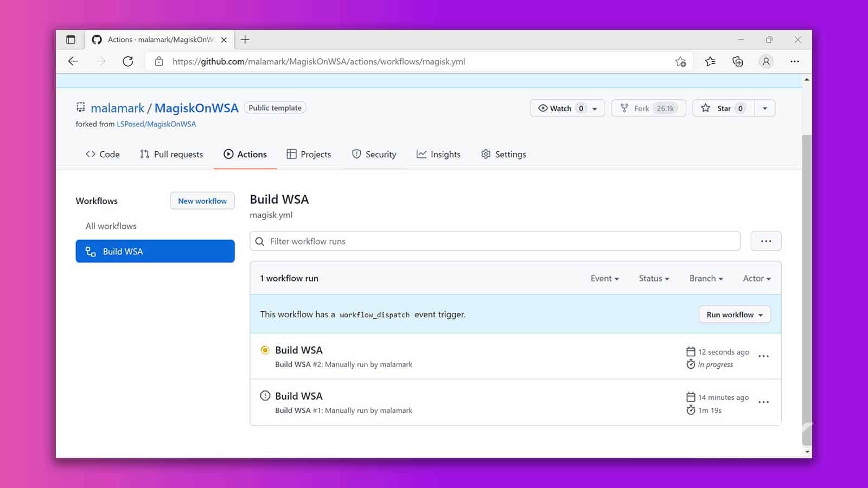Open the Projects tab

pyautogui.click(x=309, y=155)
